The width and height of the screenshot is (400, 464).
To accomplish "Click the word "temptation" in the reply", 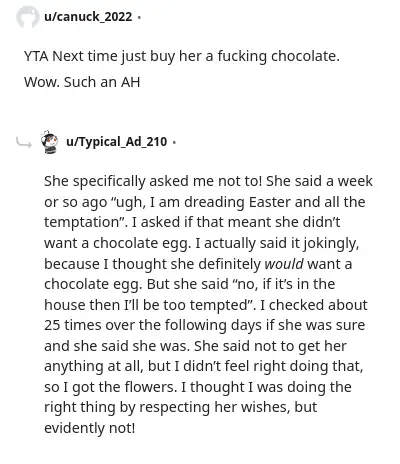I will [83, 222].
